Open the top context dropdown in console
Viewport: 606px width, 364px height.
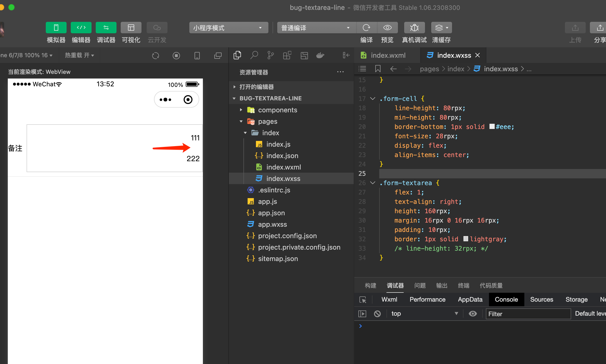coord(425,314)
